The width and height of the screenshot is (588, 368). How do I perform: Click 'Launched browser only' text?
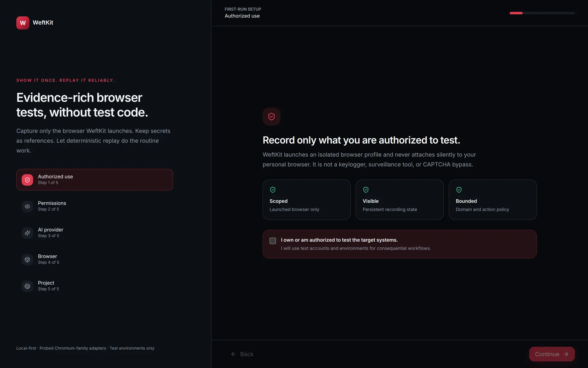tap(294, 209)
